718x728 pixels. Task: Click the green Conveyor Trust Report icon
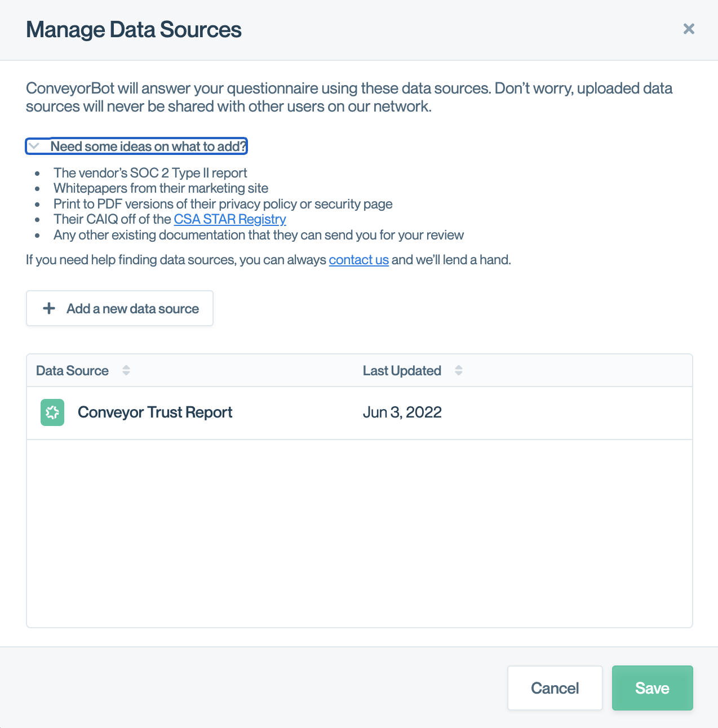(52, 412)
